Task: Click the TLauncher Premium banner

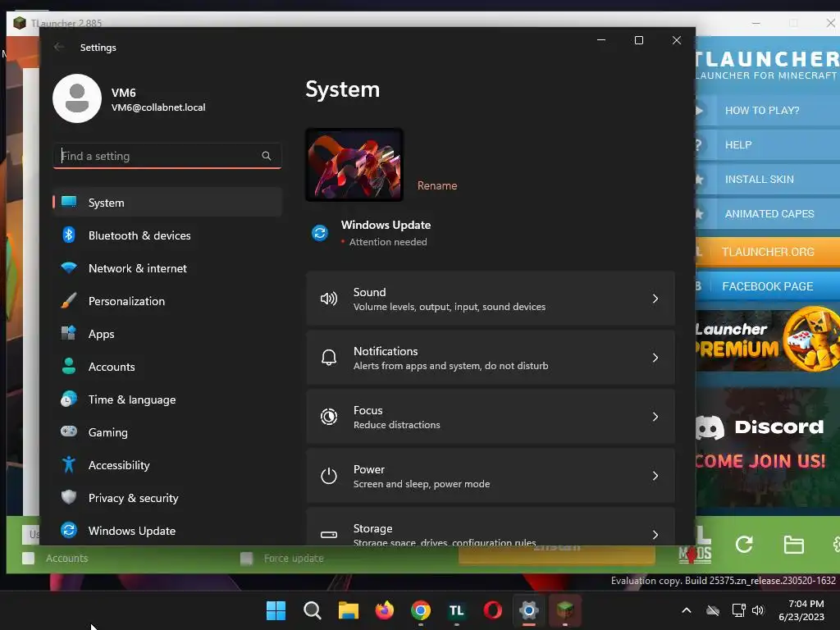Action: click(x=767, y=340)
